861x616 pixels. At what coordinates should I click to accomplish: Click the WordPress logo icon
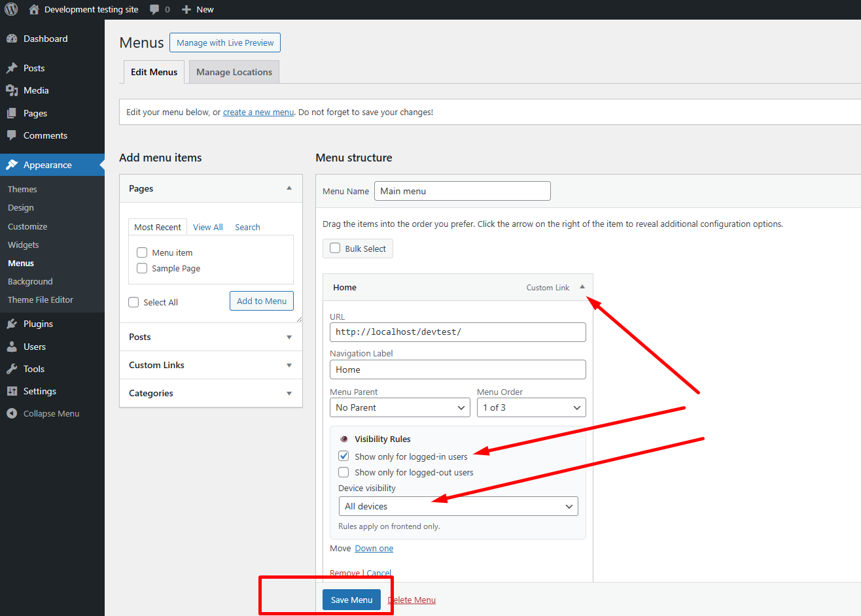(x=11, y=9)
